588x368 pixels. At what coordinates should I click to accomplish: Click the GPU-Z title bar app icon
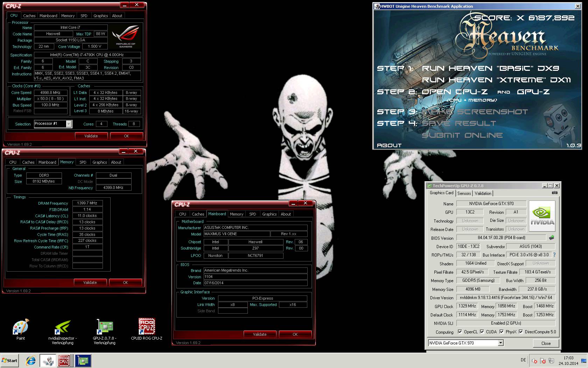pos(429,186)
